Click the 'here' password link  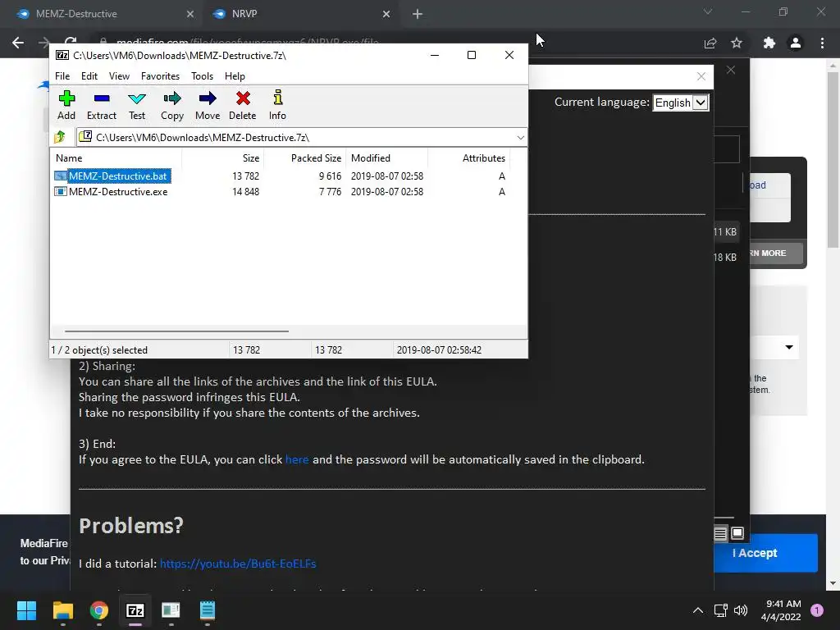coord(297,459)
